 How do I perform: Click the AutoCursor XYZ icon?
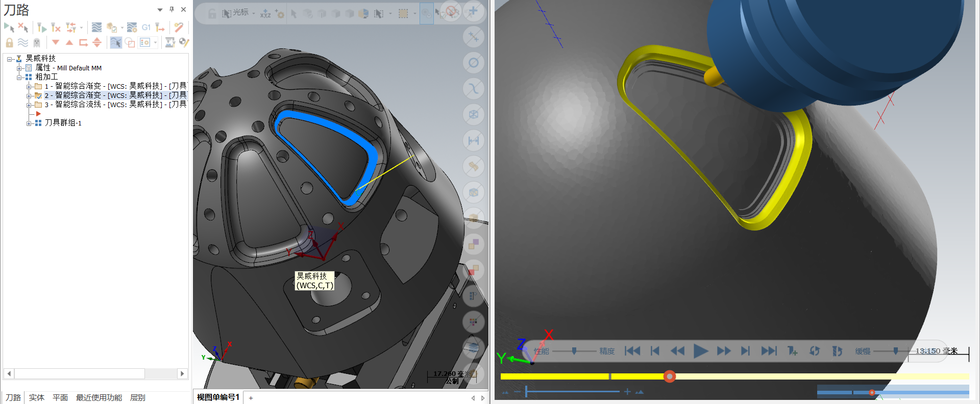click(x=265, y=14)
